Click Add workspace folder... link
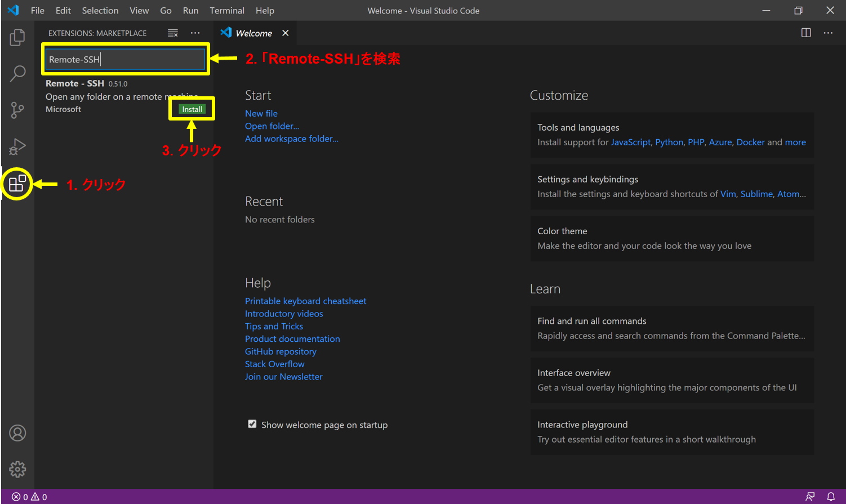 tap(292, 139)
